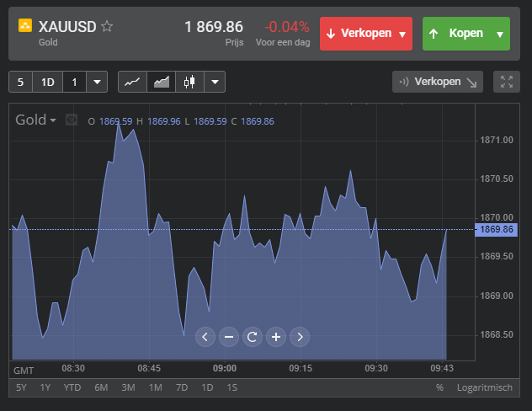Click the H 1869.96 high value
532x411 pixels.
(x=158, y=121)
